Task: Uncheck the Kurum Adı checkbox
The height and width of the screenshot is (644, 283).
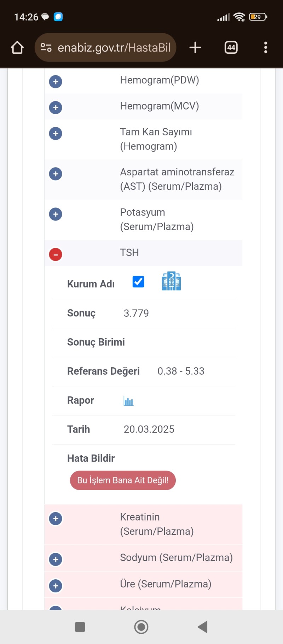Action: tap(138, 282)
